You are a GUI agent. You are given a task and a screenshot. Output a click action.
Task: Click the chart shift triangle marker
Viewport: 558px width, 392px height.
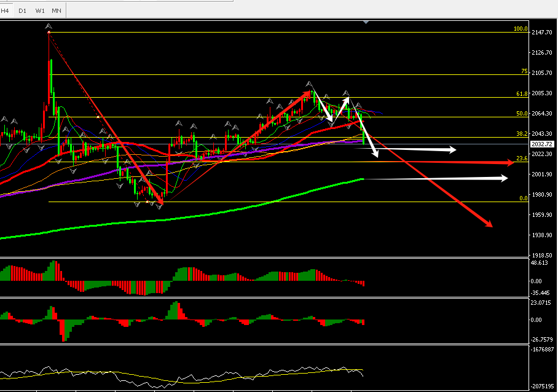tap(366, 22)
